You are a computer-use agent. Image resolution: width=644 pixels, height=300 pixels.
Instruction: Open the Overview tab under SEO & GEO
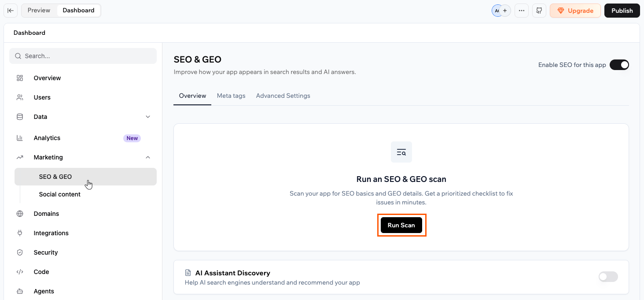(x=192, y=96)
